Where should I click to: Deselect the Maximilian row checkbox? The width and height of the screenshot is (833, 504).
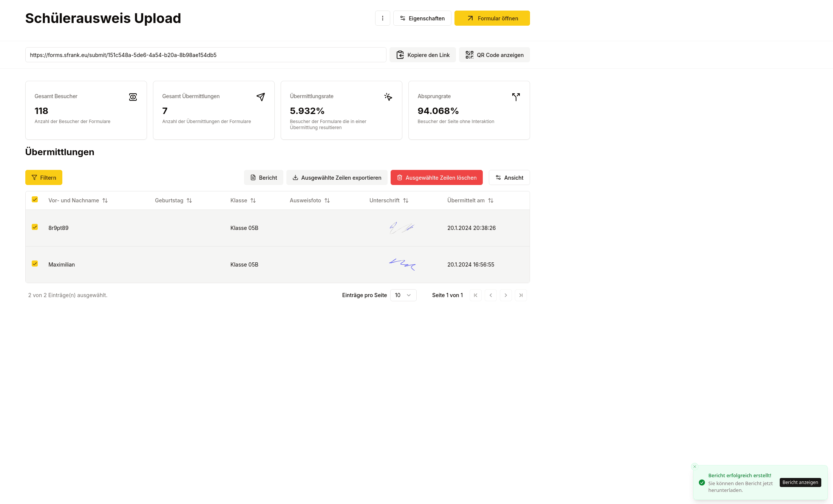35,264
